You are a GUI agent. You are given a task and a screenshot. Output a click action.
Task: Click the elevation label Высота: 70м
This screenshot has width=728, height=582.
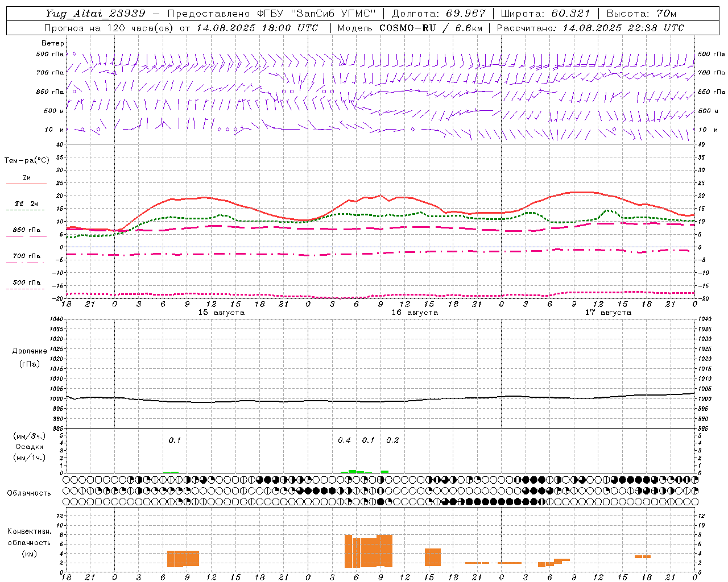(x=642, y=14)
